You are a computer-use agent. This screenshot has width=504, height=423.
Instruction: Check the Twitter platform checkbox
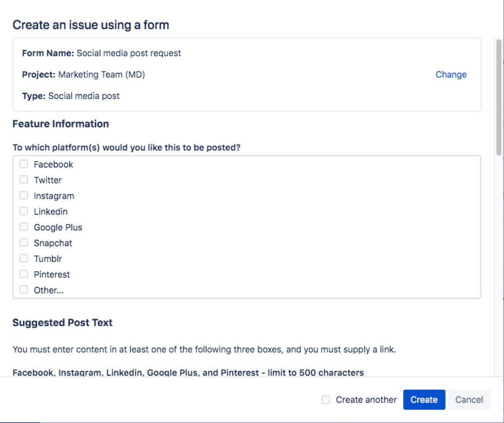[23, 179]
